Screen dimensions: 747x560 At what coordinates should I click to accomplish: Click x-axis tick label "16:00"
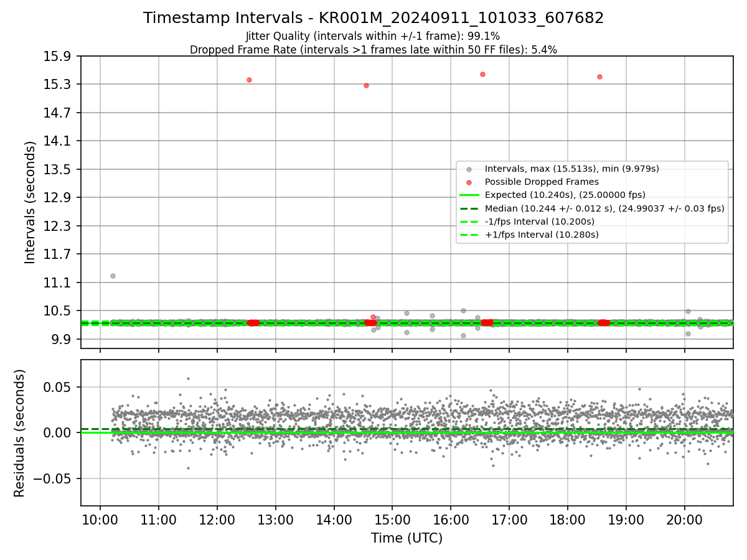(x=451, y=520)
